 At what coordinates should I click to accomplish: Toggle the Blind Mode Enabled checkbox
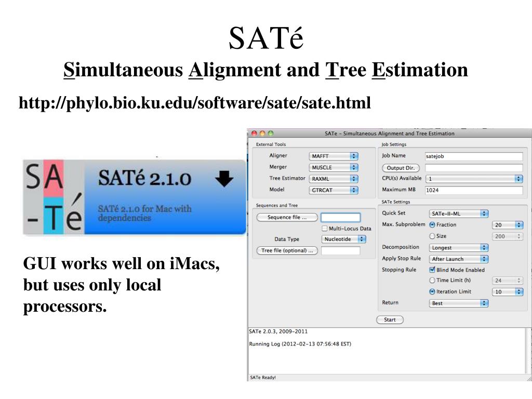(x=432, y=270)
